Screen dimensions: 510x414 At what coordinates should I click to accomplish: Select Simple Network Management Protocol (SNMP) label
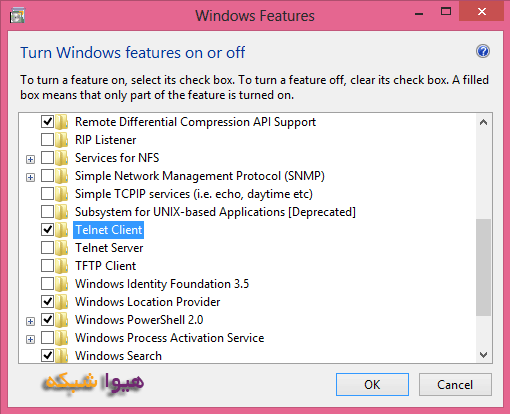click(x=200, y=176)
